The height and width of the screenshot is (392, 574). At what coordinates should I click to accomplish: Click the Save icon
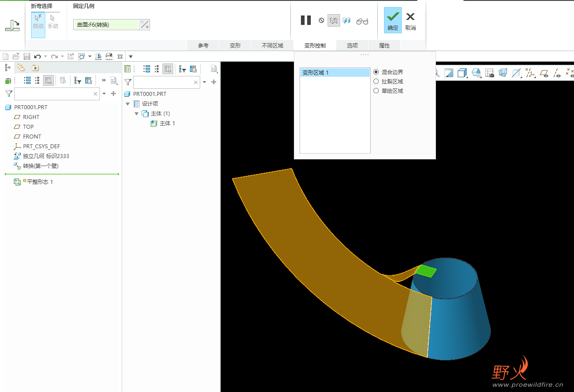click(x=27, y=56)
